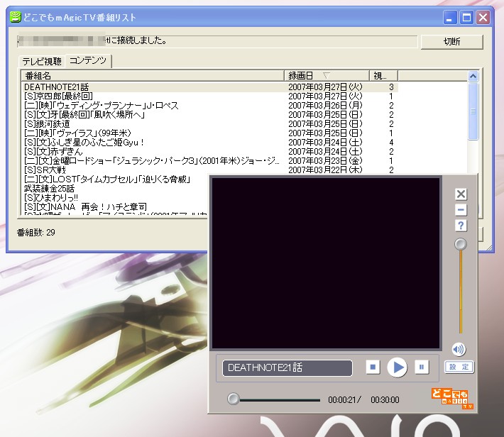Select the DEATHNOTE21話 row in the list
Image resolution: width=504 pixels, height=437 pixels.
(x=211, y=87)
